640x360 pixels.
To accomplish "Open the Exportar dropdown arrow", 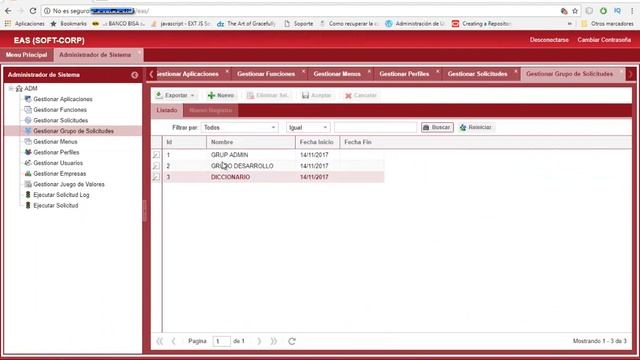I will coord(192,96).
